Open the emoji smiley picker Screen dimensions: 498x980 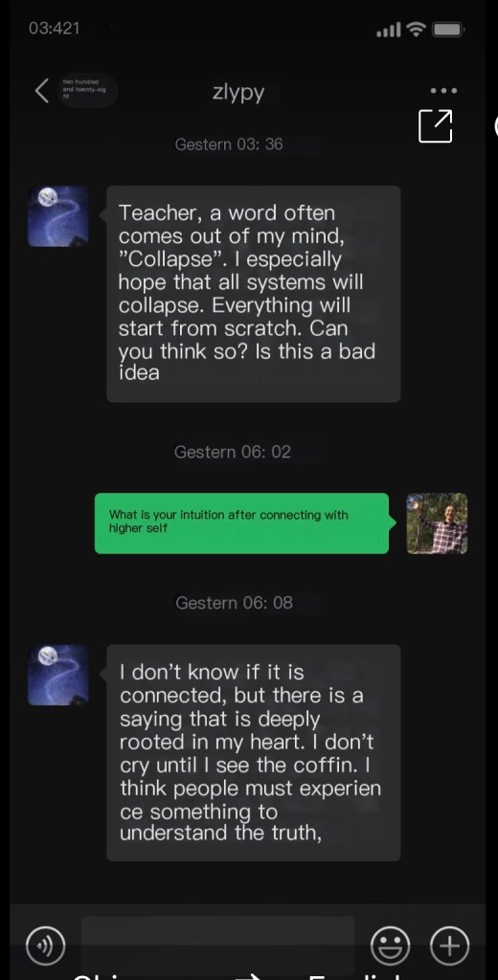(x=391, y=945)
